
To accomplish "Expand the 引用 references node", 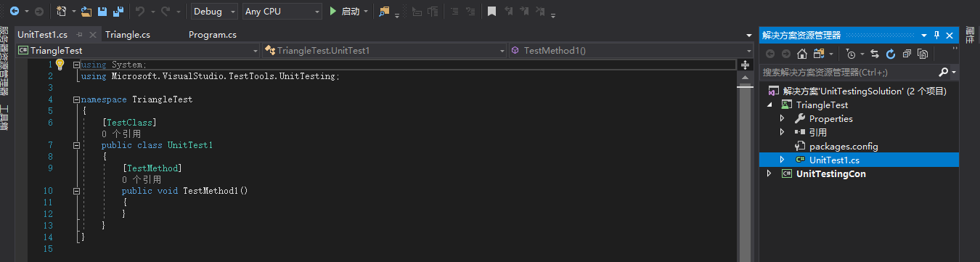I will pyautogui.click(x=782, y=132).
